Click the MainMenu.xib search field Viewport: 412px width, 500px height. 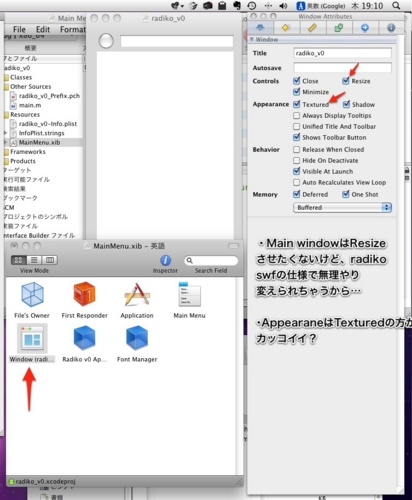(211, 260)
